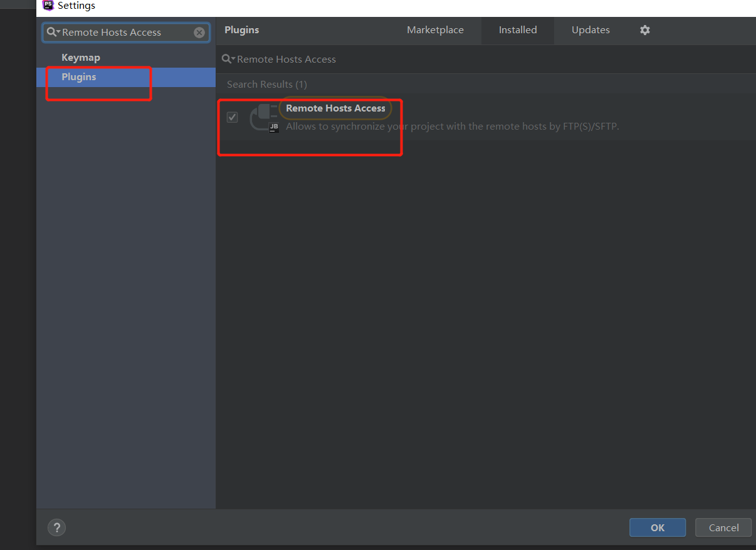This screenshot has height=550, width=756.
Task: Open the plugins gear options menu
Action: [x=645, y=30]
